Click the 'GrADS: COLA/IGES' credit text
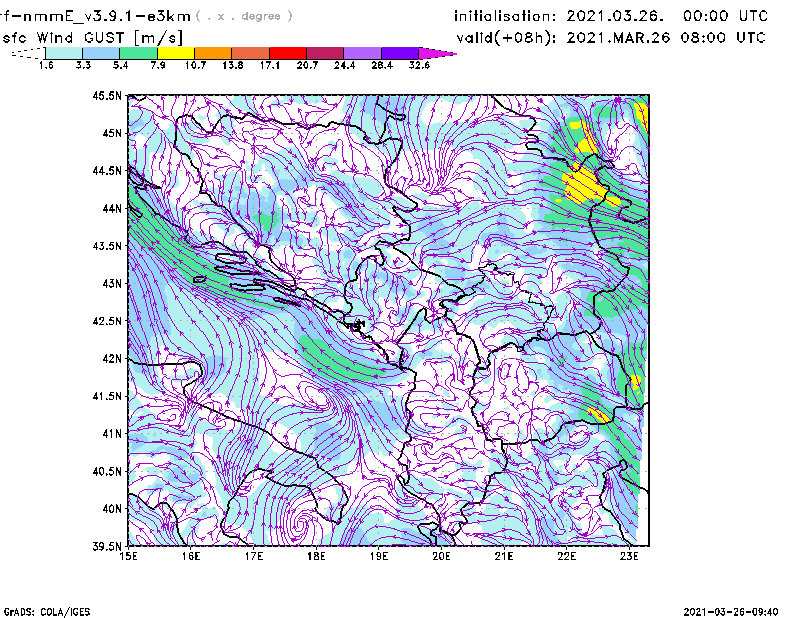Screen dimensions: 800x618 pyautogui.click(x=47, y=612)
